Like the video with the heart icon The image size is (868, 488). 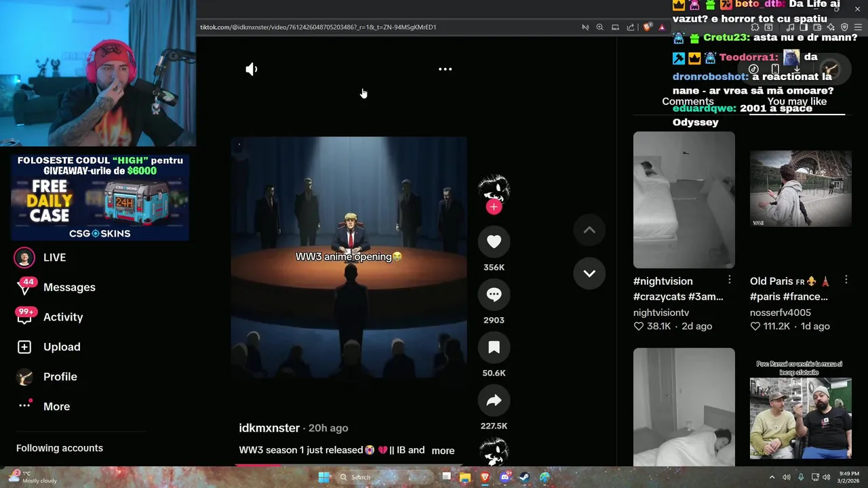click(494, 241)
